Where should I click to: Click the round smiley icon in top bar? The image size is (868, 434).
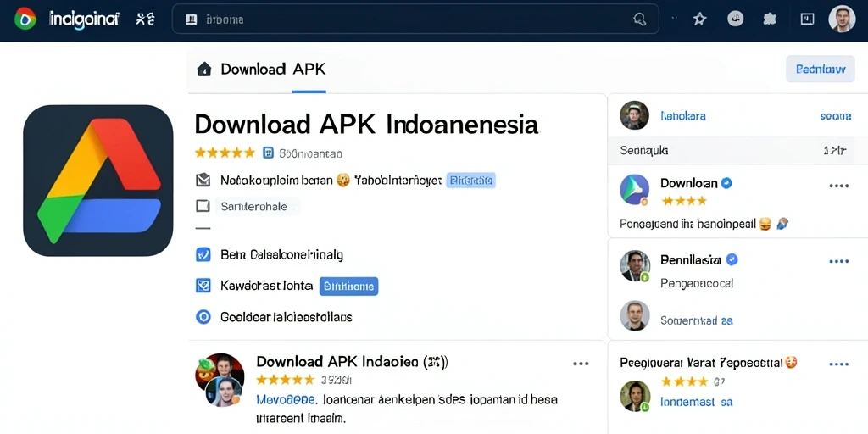tap(735, 19)
